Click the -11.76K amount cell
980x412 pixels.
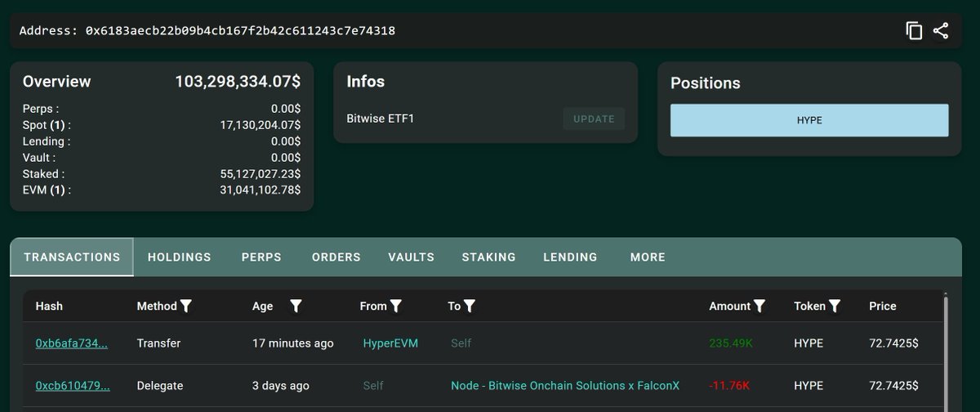click(729, 385)
